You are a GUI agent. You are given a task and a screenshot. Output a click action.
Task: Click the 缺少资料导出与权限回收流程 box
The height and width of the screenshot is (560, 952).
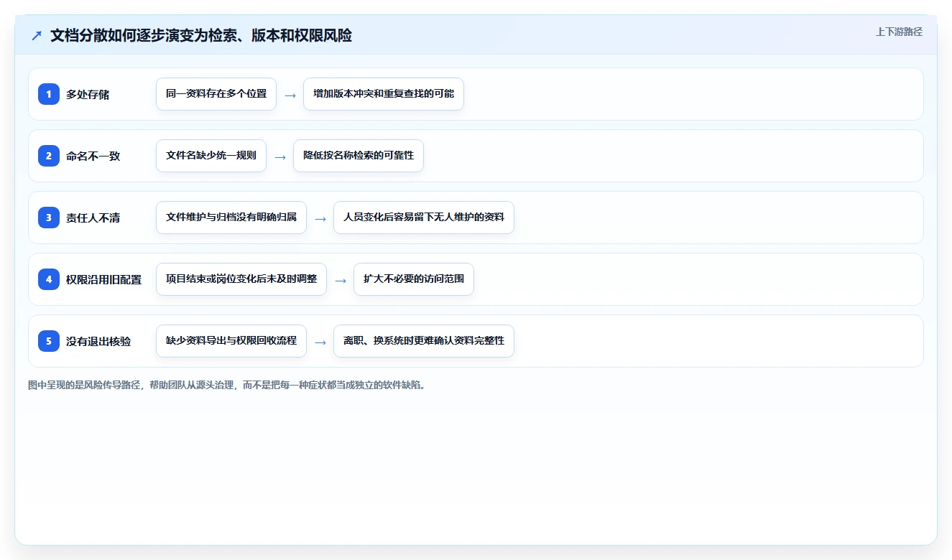(x=231, y=341)
